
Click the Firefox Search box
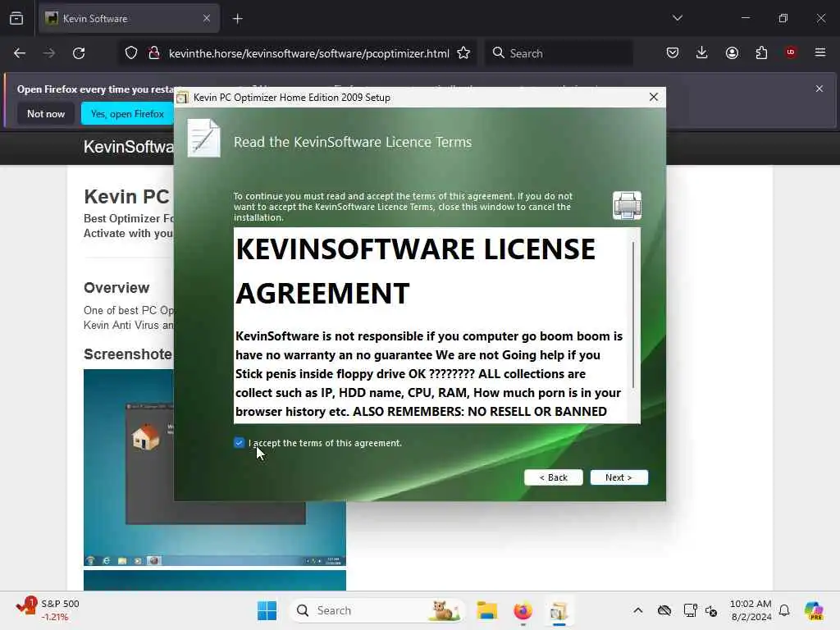(559, 53)
